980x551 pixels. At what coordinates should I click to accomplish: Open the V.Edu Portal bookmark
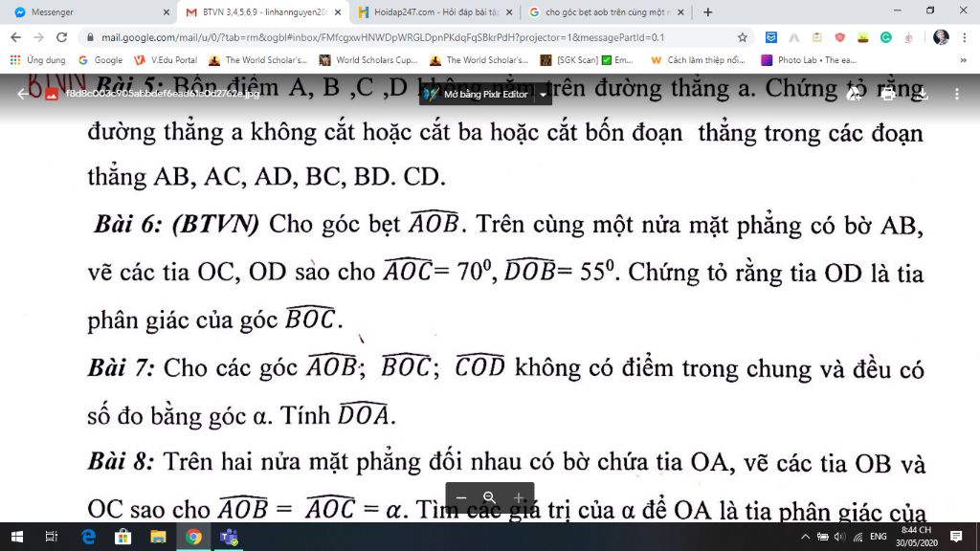coord(167,60)
